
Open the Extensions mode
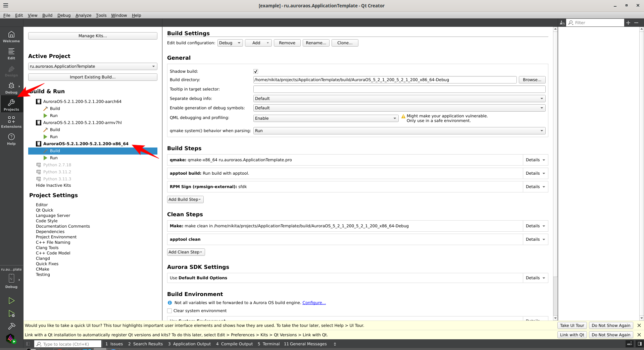[11, 122]
